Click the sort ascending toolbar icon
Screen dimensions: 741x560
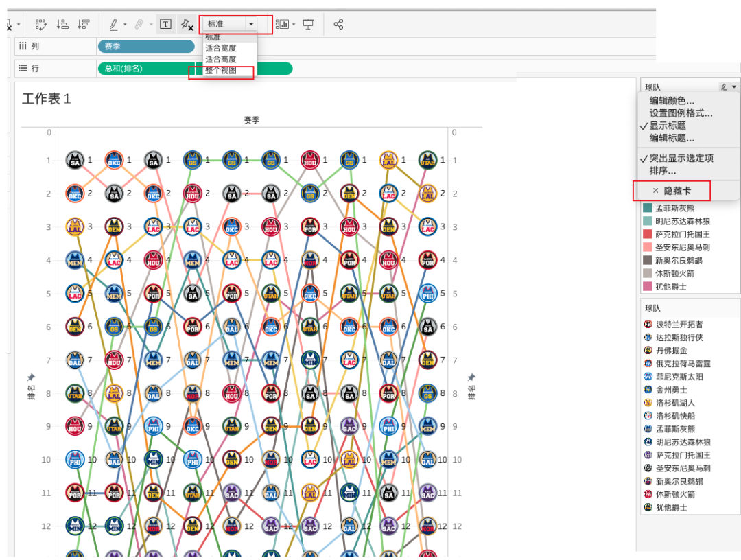click(62, 24)
